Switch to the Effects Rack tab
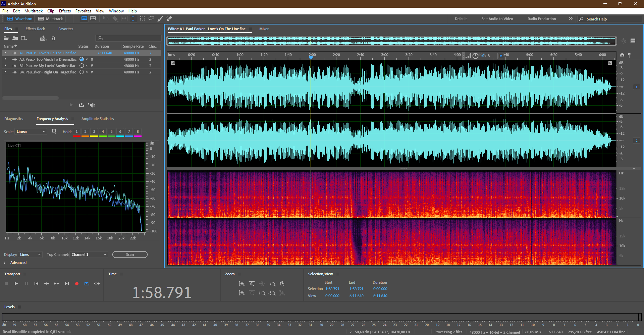 [x=35, y=29]
